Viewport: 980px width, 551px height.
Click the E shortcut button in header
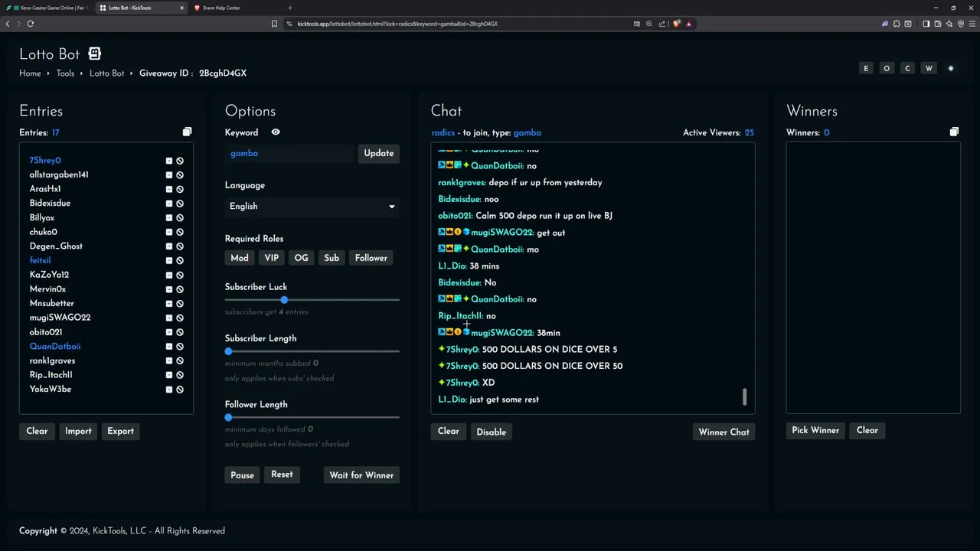point(866,68)
